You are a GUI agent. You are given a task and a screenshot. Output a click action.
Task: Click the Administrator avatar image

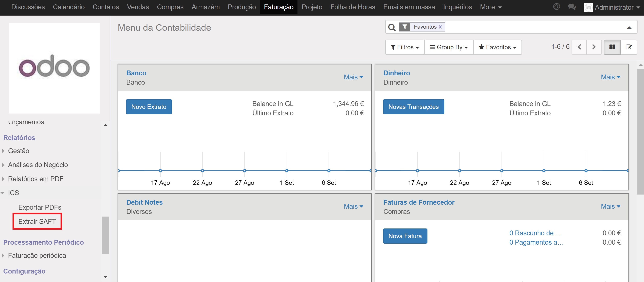coord(588,7)
